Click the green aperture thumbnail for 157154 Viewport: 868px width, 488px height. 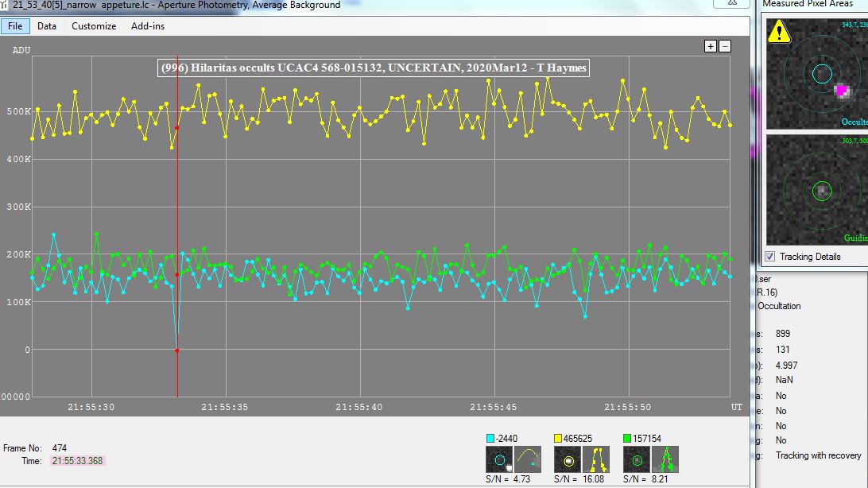(x=636, y=459)
